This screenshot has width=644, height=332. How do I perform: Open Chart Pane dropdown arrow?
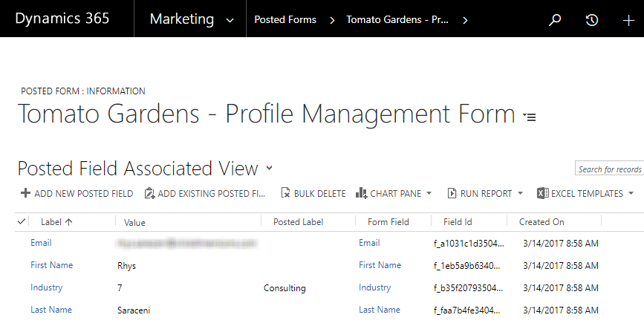click(429, 192)
